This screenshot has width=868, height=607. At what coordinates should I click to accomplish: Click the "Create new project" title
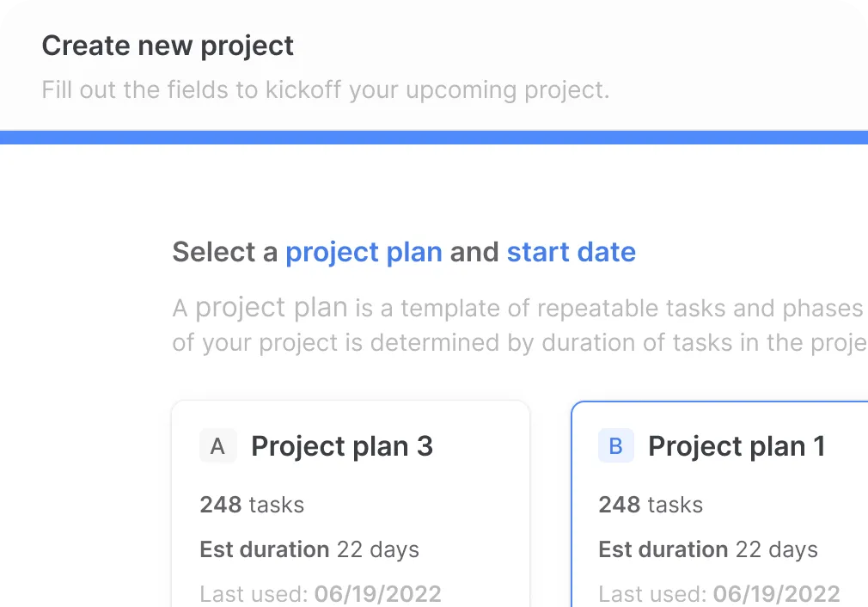coord(168,46)
